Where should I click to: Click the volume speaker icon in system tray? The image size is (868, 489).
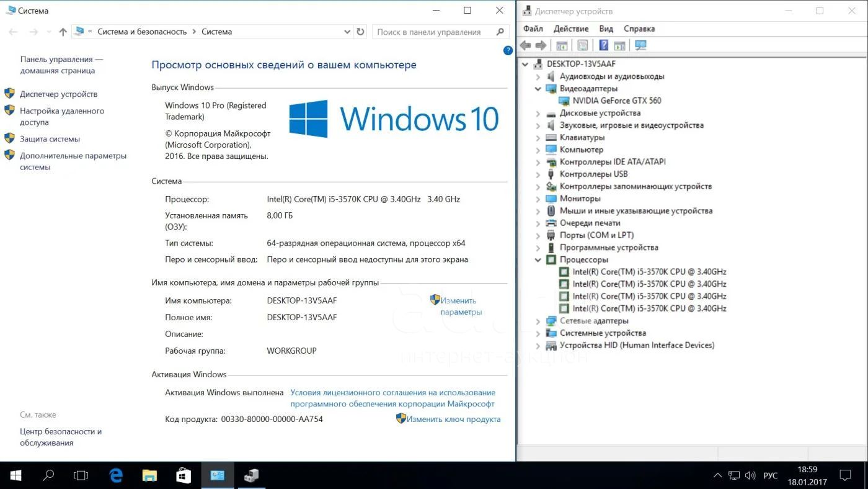[x=750, y=475]
